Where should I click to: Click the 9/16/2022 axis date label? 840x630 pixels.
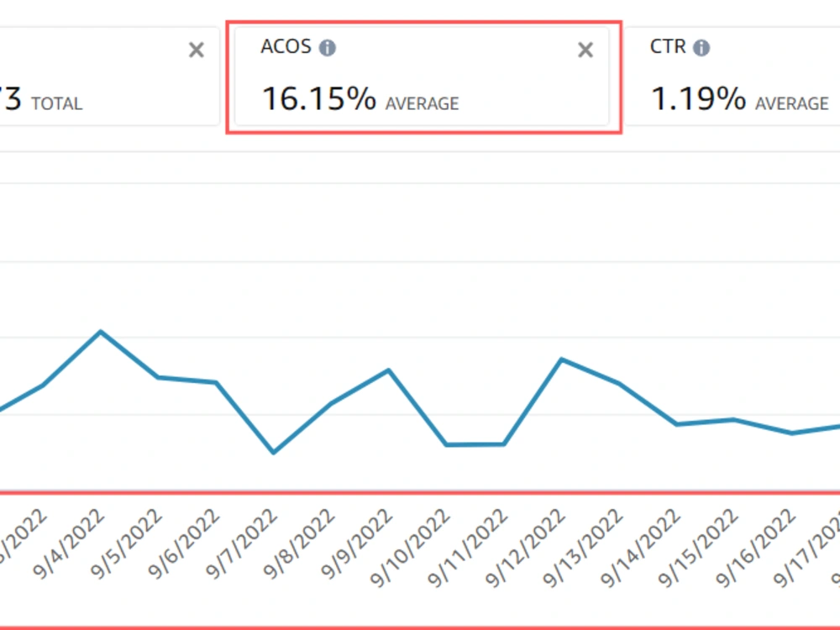pos(755,548)
